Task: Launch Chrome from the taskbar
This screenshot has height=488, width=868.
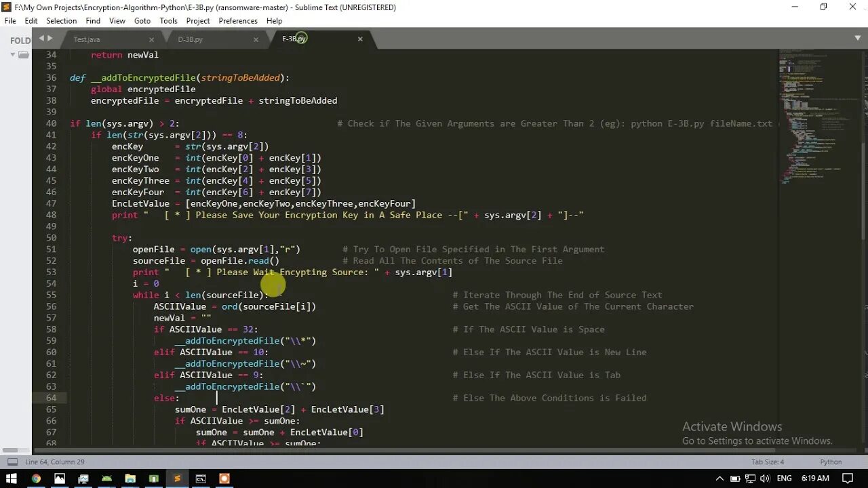Action: (36, 479)
